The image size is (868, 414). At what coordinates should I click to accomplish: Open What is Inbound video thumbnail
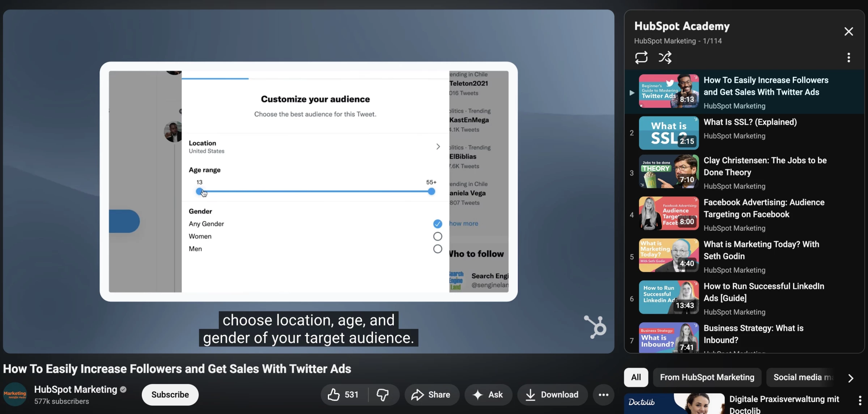(x=669, y=338)
